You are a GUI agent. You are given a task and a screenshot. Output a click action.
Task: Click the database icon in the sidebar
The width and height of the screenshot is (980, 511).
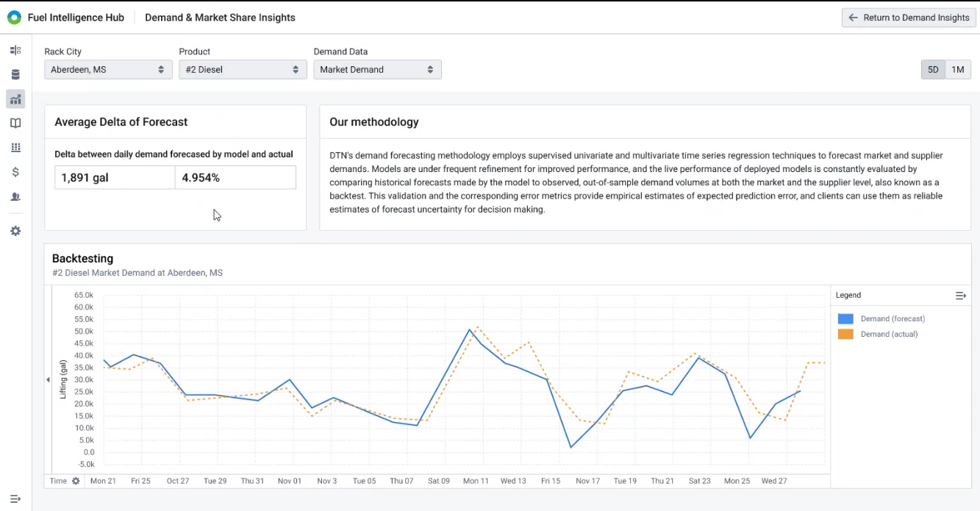pyautogui.click(x=15, y=74)
